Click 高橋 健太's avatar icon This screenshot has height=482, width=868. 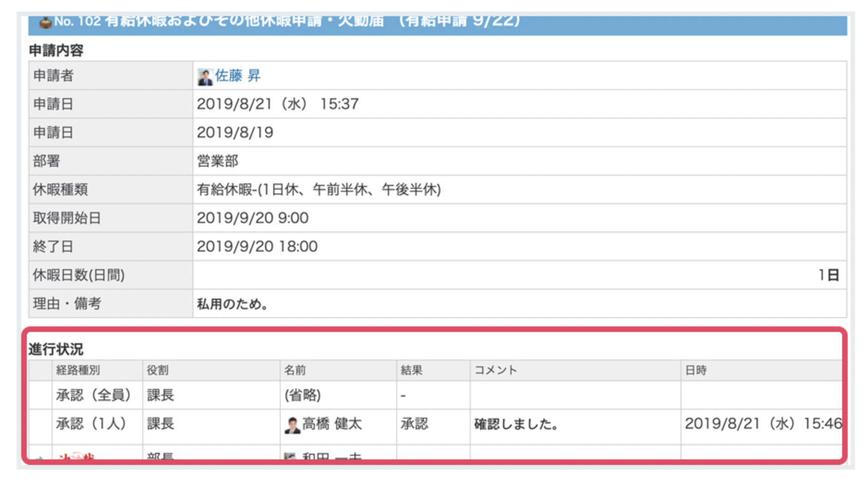point(292,425)
